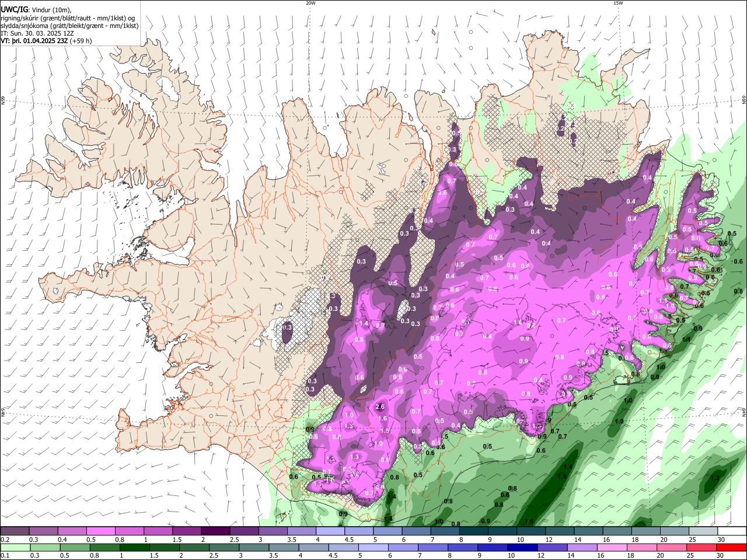Click the bright pink snow swatch from 0.5 to 0.8
This screenshot has height=560, width=747.
pyautogui.click(x=101, y=531)
